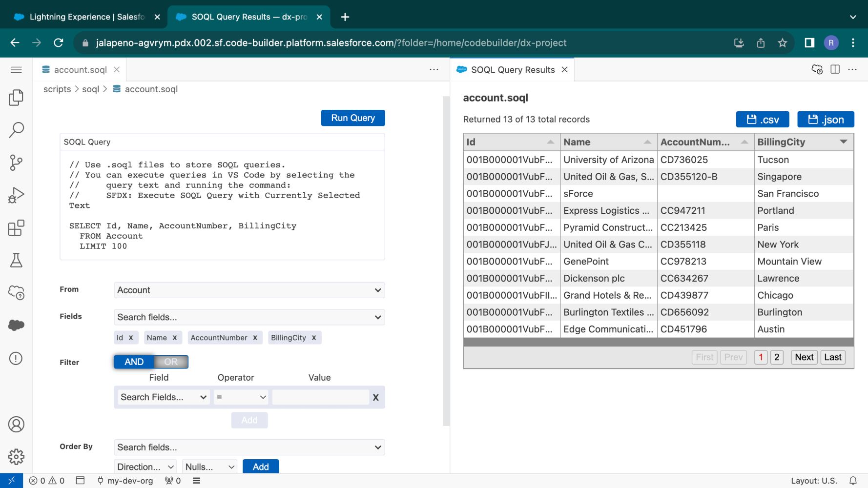Screen dimensions: 868x488
Task: Open the Search view in activity bar
Action: (x=16, y=130)
